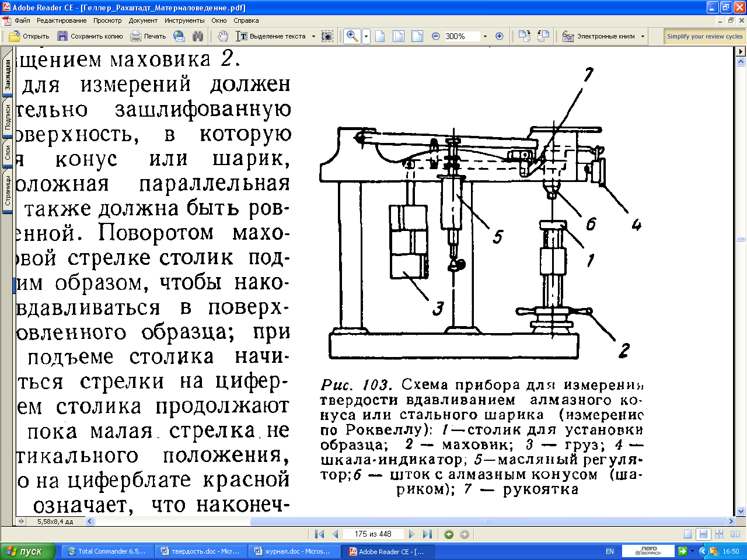This screenshot has height=560, width=747.
Task: Select the Hand tool
Action: [223, 36]
